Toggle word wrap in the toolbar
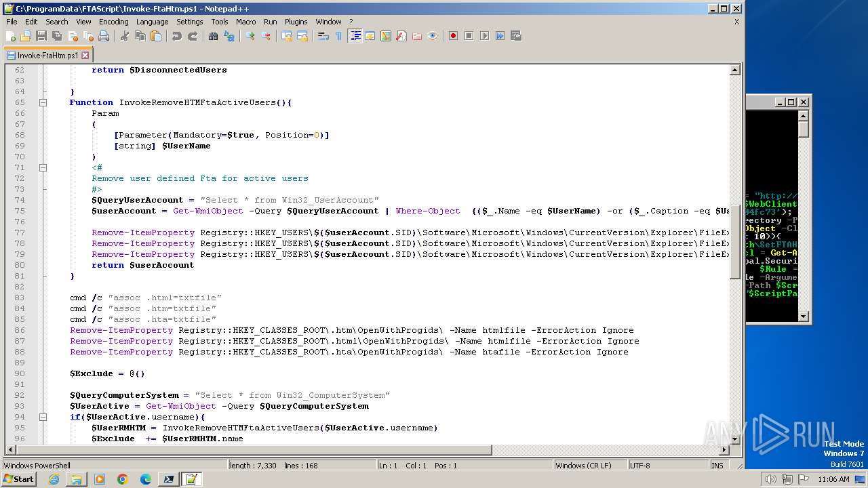Image resolution: width=868 pixels, height=488 pixels. coord(323,36)
